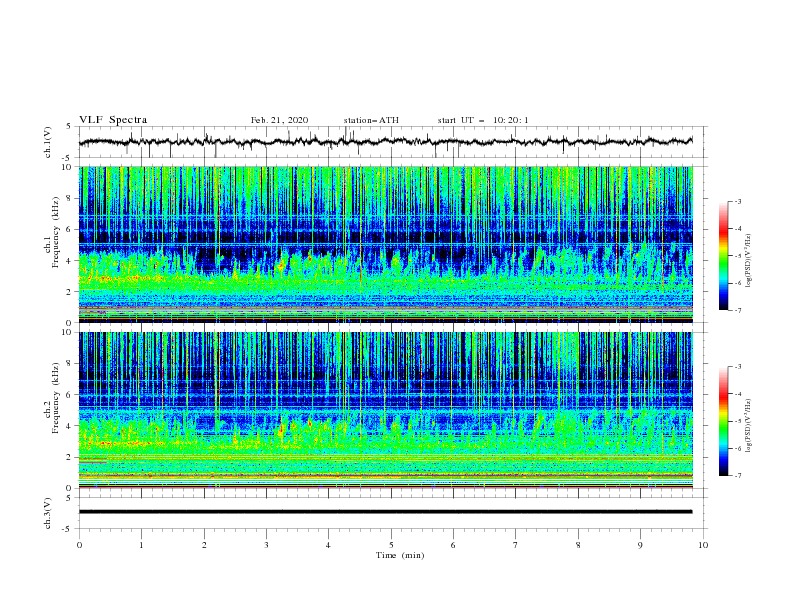Image resolution: width=792 pixels, height=612 pixels.
Task: Click the "-4" tick on ch.2 color bar
Action: tap(737, 394)
